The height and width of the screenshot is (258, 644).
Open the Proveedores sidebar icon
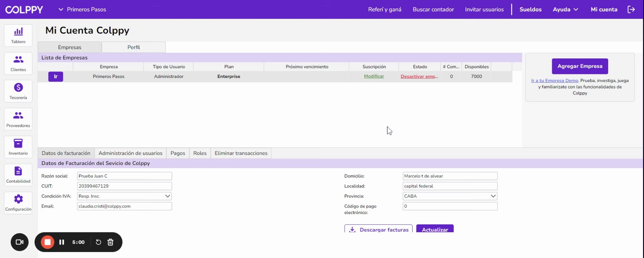(x=18, y=119)
